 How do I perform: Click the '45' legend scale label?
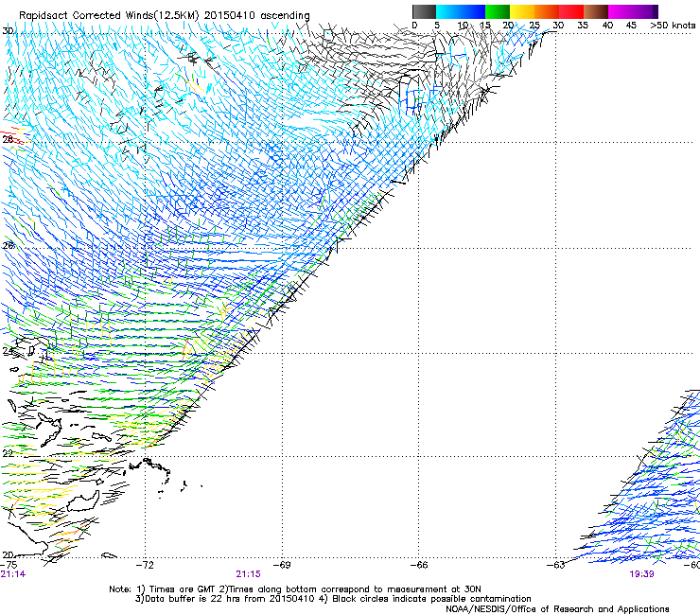pos(631,26)
